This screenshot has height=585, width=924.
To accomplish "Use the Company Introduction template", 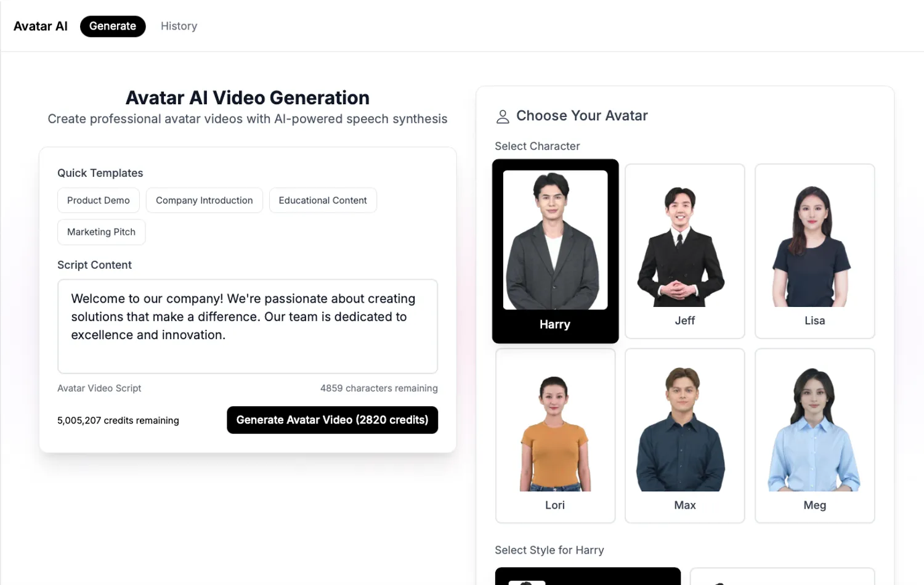I will point(204,200).
